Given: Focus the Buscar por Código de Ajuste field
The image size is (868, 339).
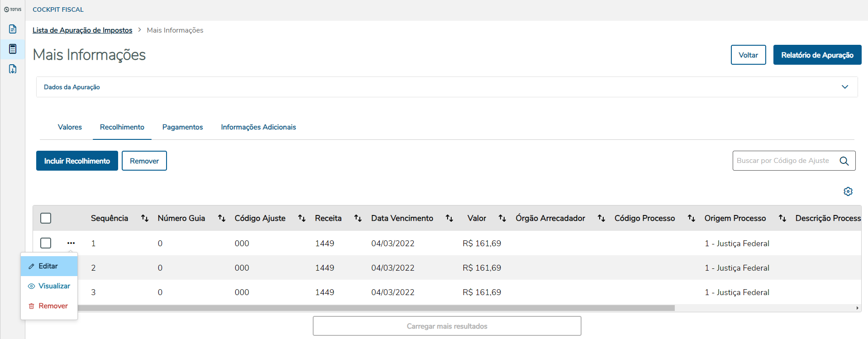Looking at the screenshot, I should [x=785, y=161].
